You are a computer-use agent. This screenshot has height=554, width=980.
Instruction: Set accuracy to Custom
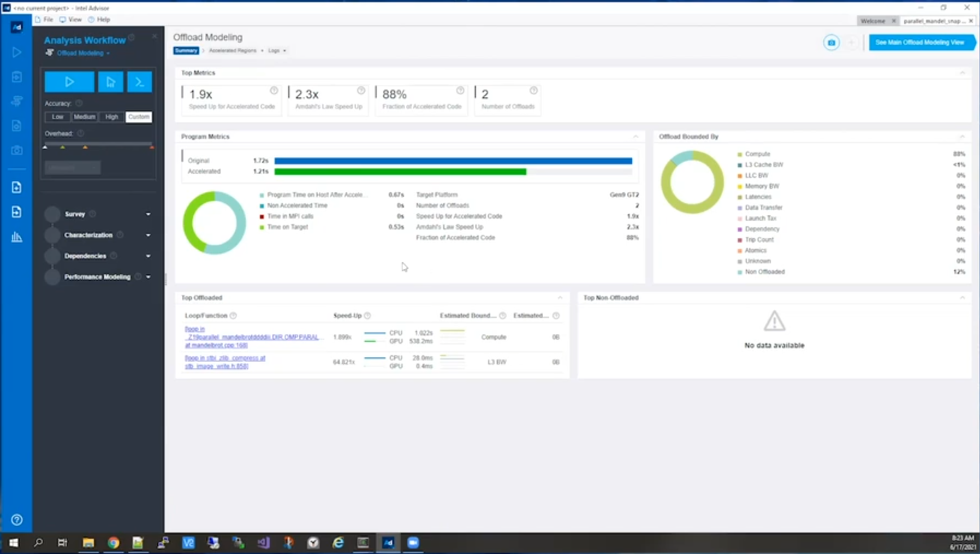(x=139, y=117)
